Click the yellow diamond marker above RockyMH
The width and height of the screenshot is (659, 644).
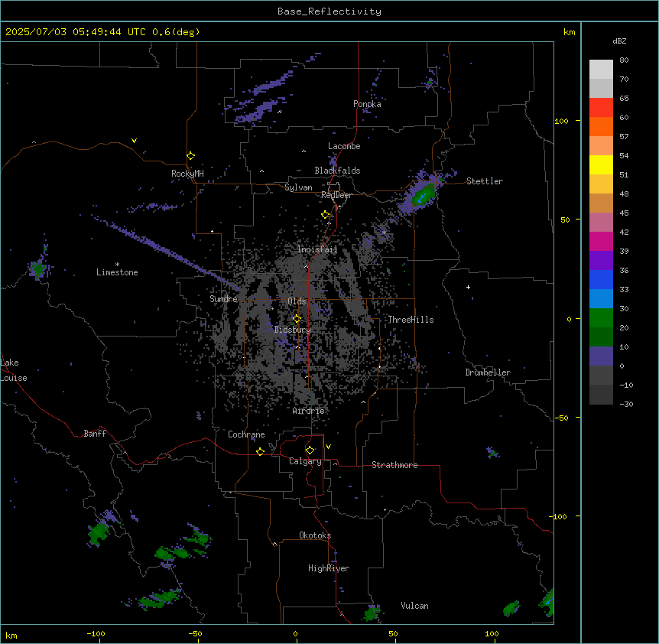190,155
